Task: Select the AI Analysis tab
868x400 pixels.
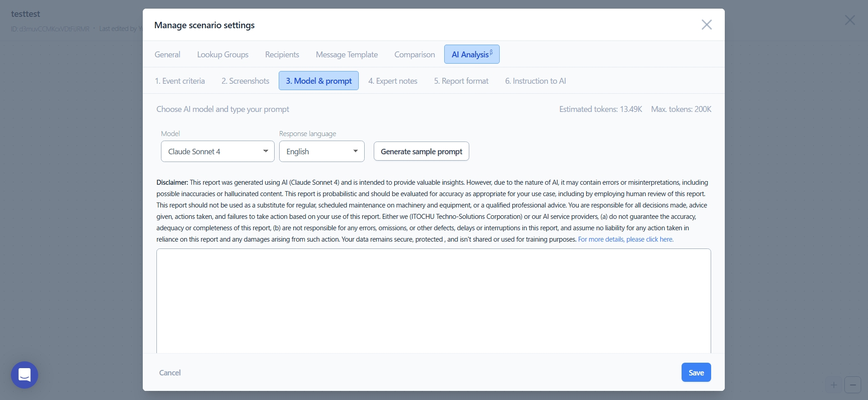Action: pyautogui.click(x=472, y=55)
